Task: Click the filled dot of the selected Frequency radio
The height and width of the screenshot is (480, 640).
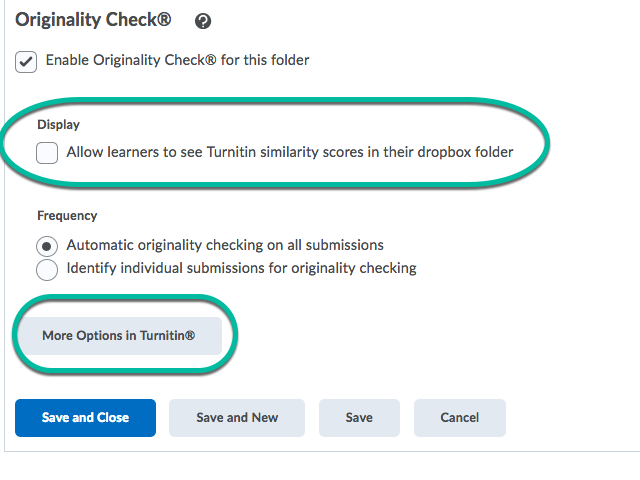Action: coord(47,247)
